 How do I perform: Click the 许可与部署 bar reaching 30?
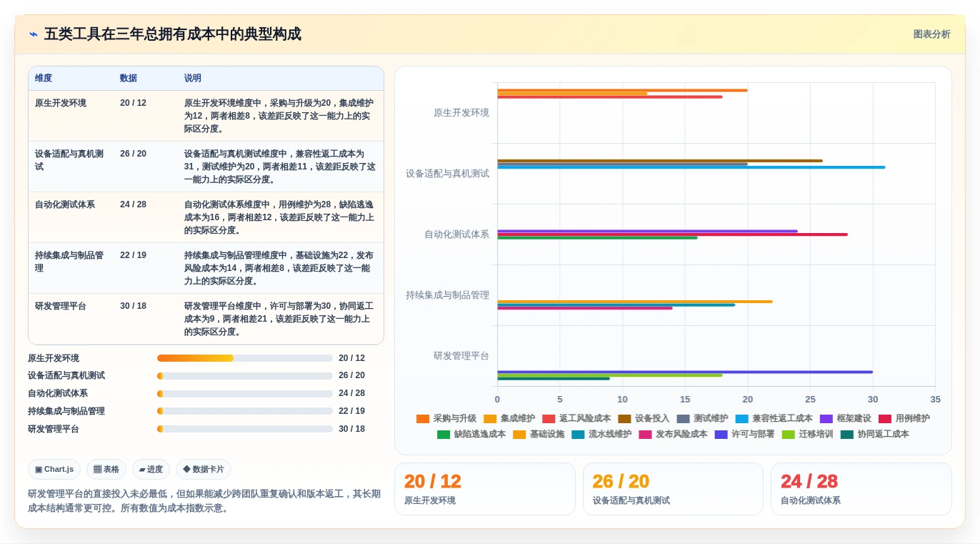(x=685, y=372)
